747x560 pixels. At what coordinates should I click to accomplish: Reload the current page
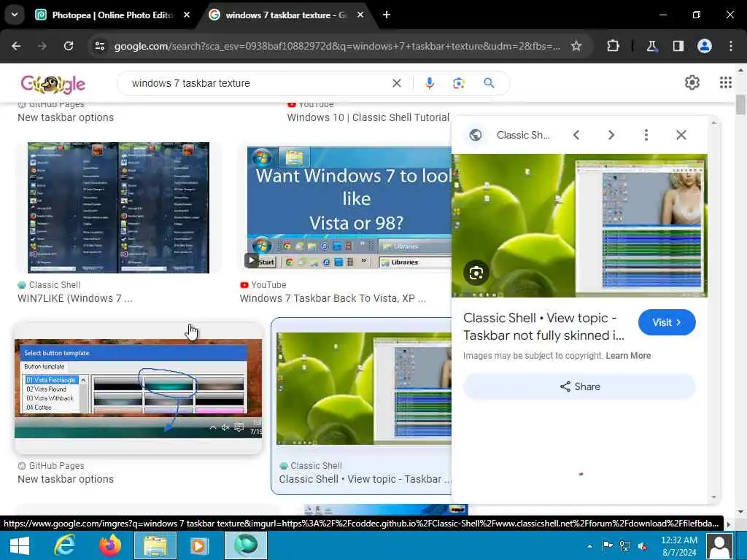(69, 46)
